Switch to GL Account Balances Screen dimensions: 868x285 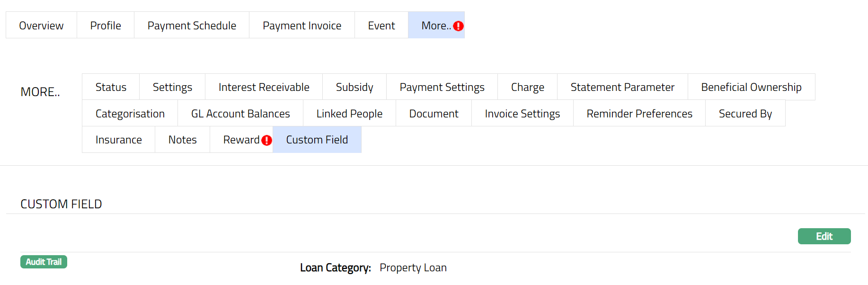240,114
